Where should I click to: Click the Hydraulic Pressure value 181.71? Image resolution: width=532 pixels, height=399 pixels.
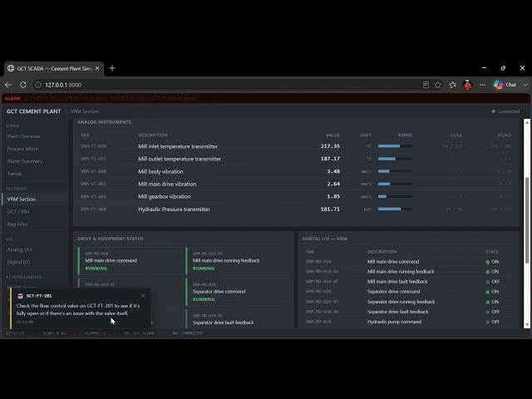pyautogui.click(x=330, y=209)
